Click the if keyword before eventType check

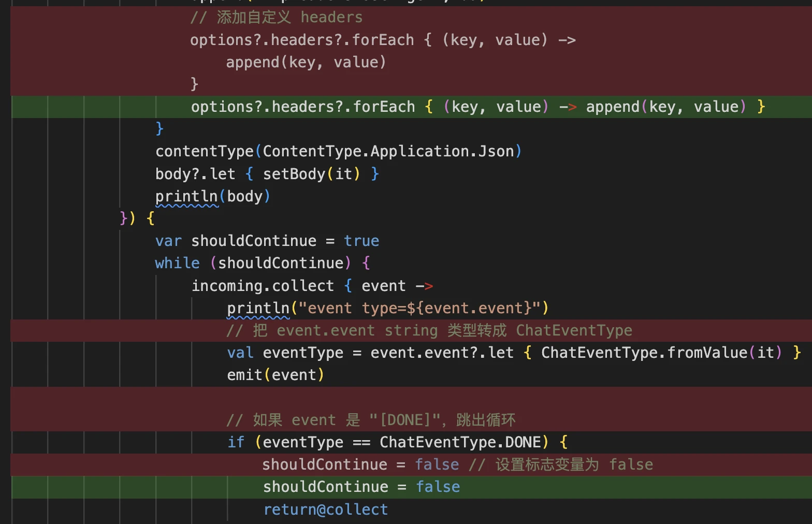coord(236,442)
